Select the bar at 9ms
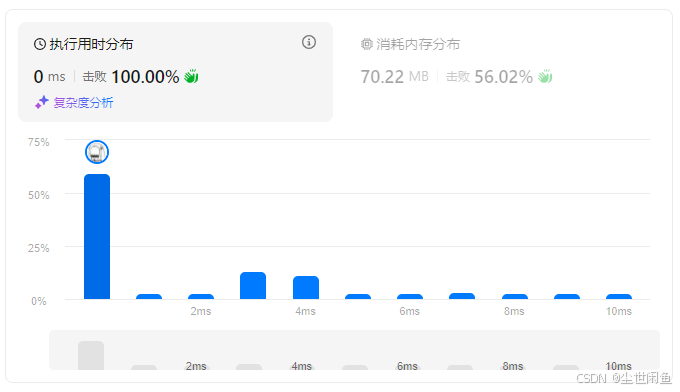 click(x=567, y=297)
